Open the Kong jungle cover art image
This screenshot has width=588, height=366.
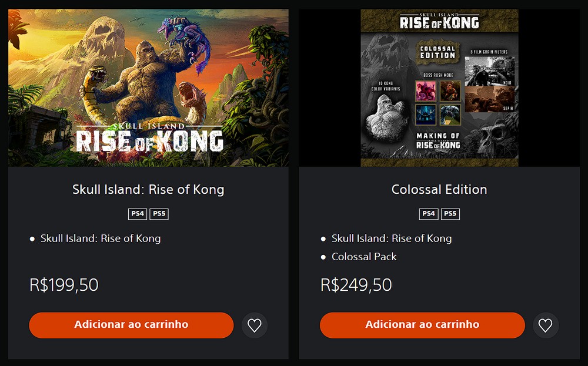(148, 88)
